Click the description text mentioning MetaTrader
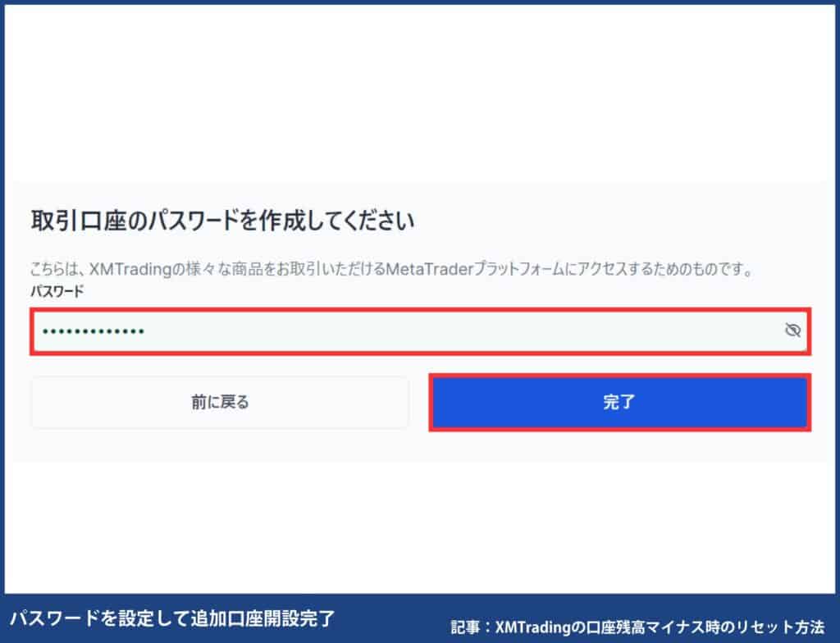Viewport: 840px width, 643px height. tap(392, 268)
